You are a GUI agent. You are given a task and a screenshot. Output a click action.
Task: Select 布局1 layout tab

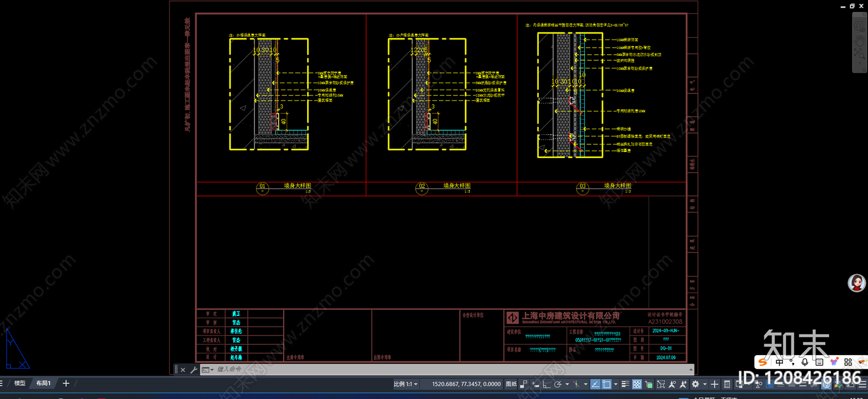(x=43, y=383)
